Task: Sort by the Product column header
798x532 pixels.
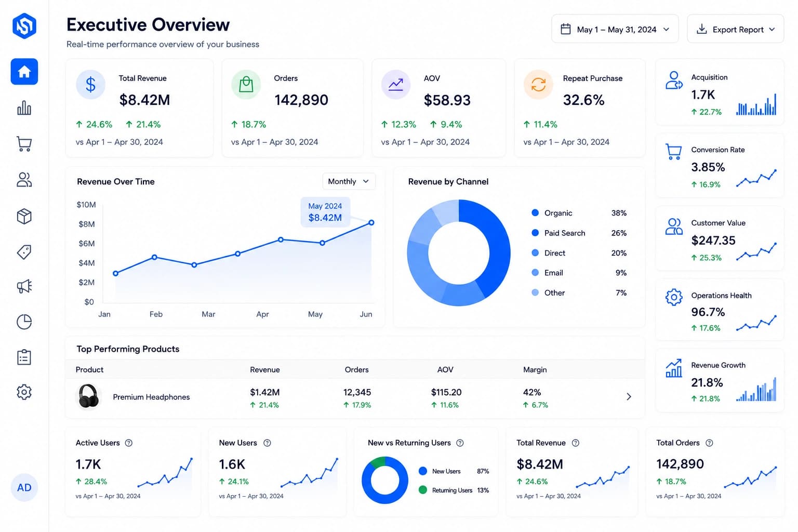Action: (89, 370)
